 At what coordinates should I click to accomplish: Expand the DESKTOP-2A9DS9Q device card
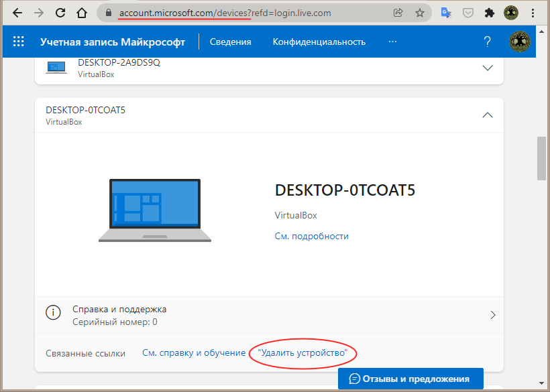[x=488, y=68]
